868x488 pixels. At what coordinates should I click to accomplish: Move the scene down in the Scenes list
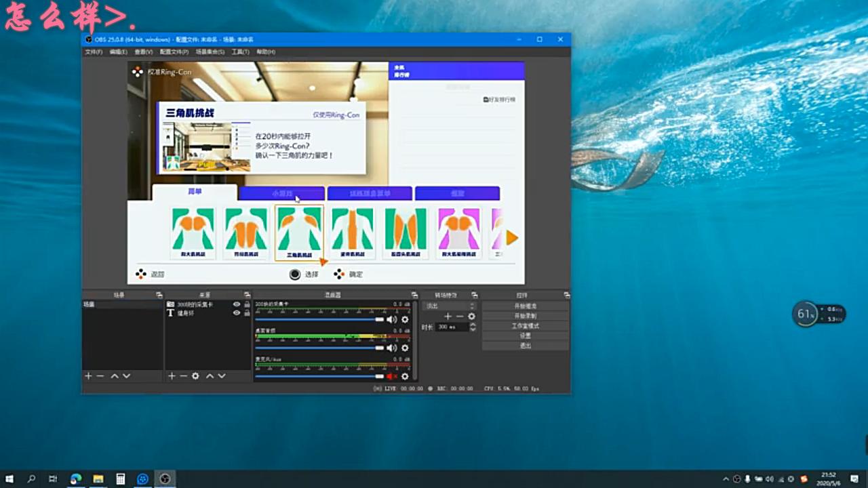(126, 375)
